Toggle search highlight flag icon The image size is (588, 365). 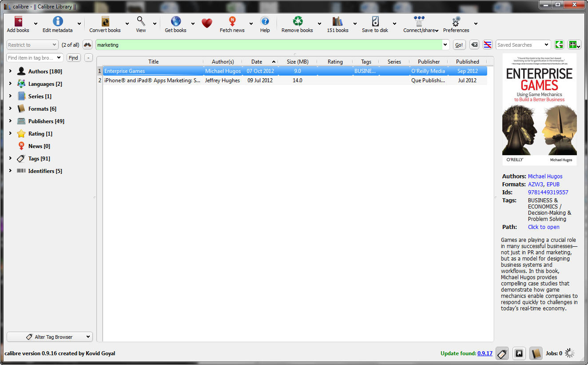coord(488,45)
